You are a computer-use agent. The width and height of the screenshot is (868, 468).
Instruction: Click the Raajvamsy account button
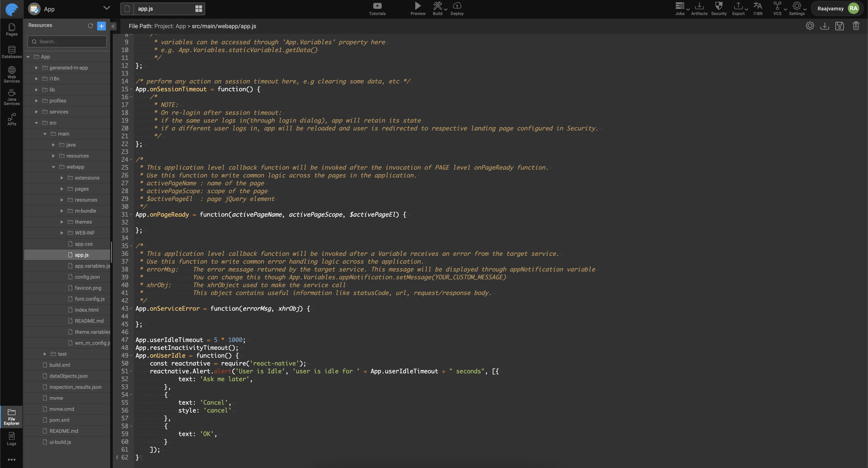[x=837, y=8]
